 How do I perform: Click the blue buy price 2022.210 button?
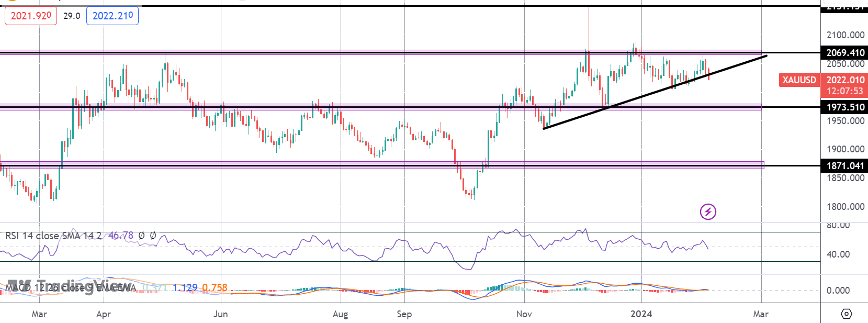pyautogui.click(x=112, y=16)
